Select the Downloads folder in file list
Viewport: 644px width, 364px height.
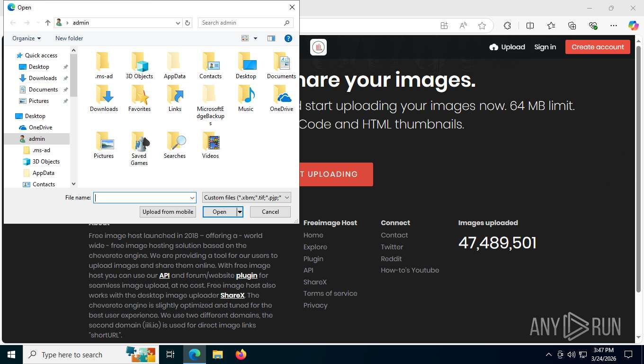click(104, 99)
